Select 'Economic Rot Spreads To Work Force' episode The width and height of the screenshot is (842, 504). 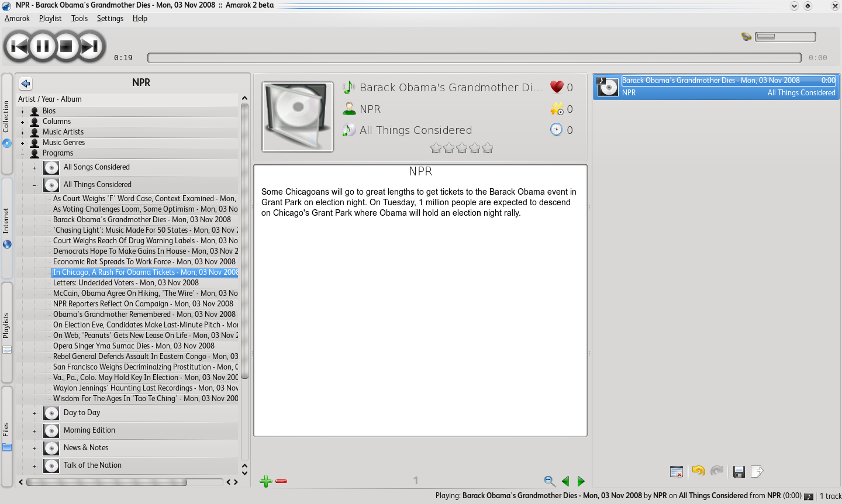coord(144,262)
